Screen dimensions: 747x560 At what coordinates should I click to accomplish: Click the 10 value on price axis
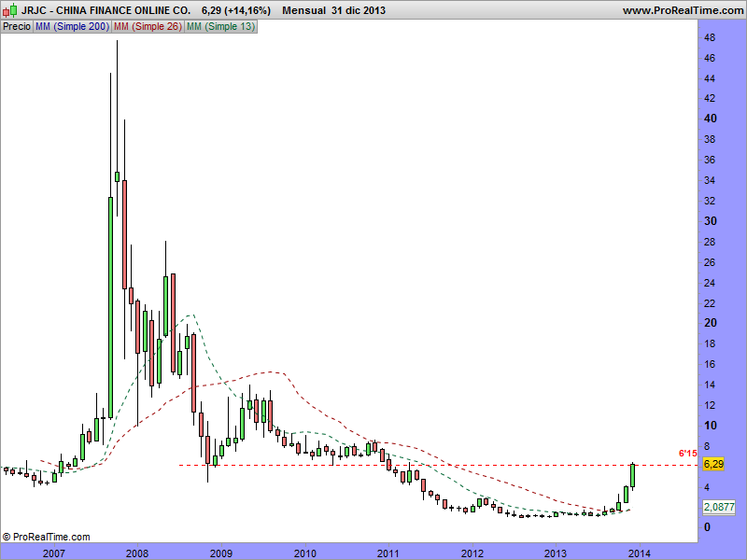click(x=710, y=426)
